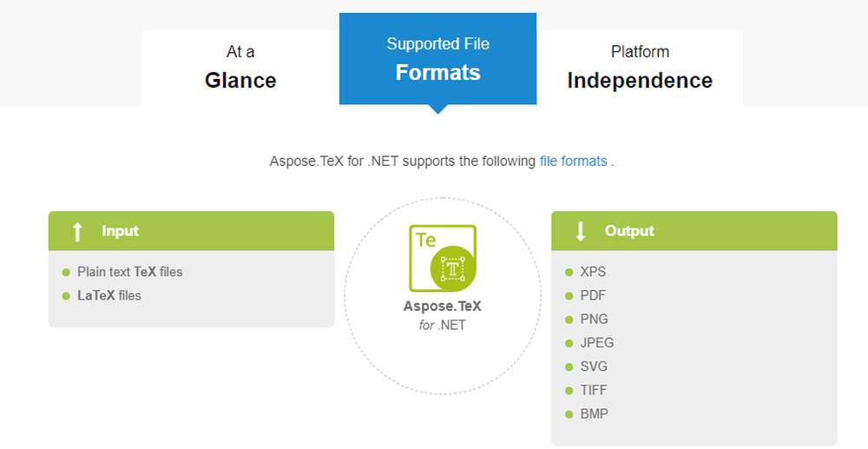Click the Input up-arrow icon
868x449 pixels.
[77, 231]
